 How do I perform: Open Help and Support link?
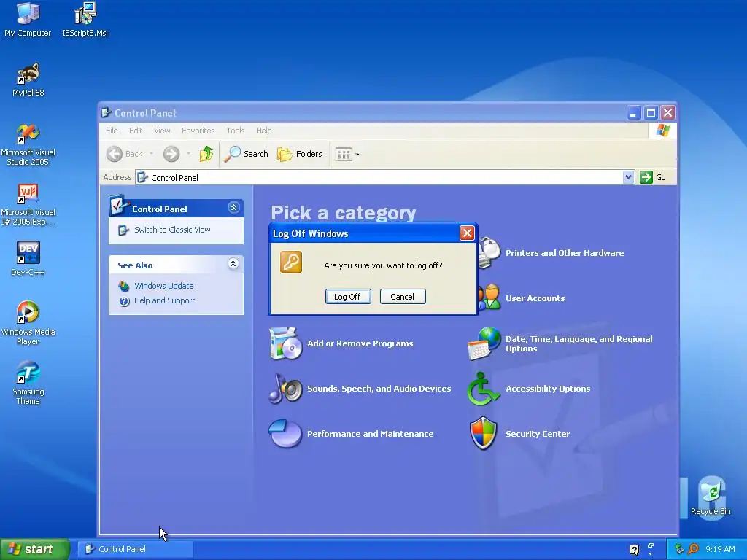[164, 300]
